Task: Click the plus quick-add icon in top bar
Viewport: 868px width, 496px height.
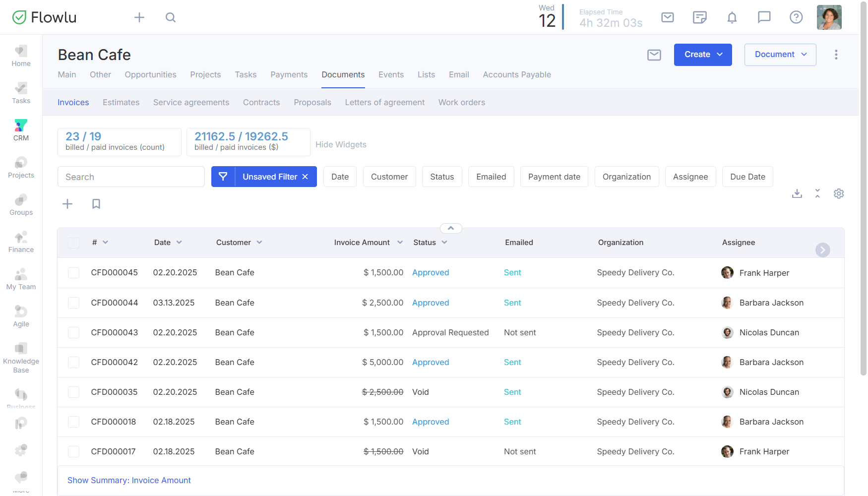Action: tap(139, 17)
